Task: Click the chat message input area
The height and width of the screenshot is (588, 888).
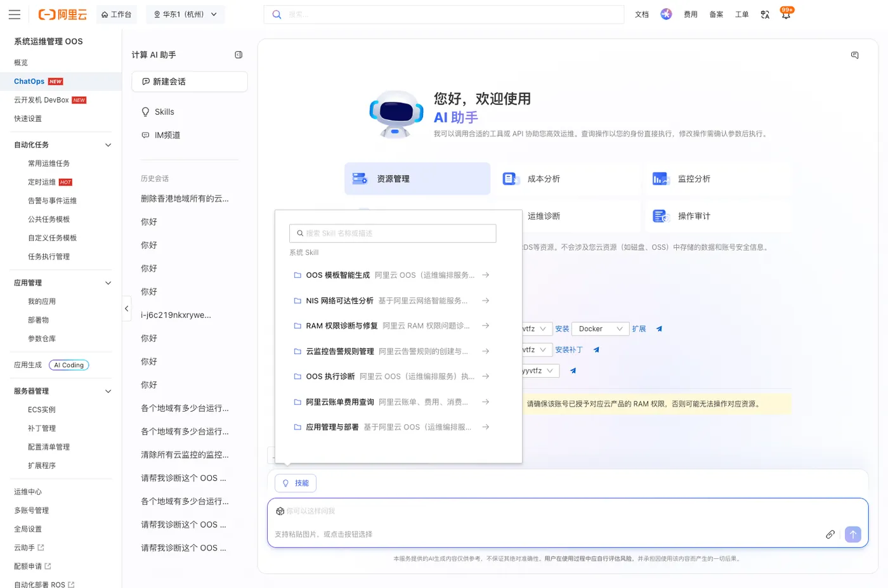Action: pos(568,523)
